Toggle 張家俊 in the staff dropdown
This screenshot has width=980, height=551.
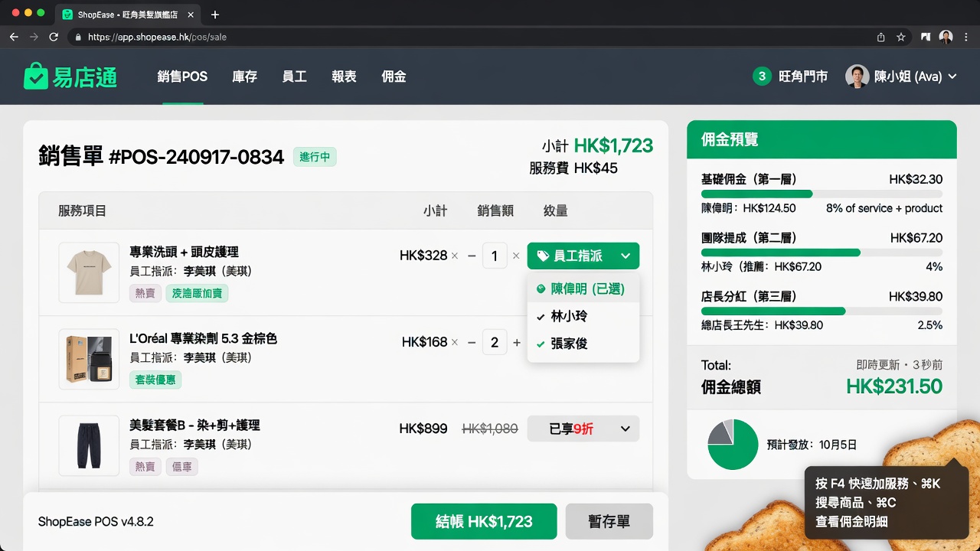point(583,344)
